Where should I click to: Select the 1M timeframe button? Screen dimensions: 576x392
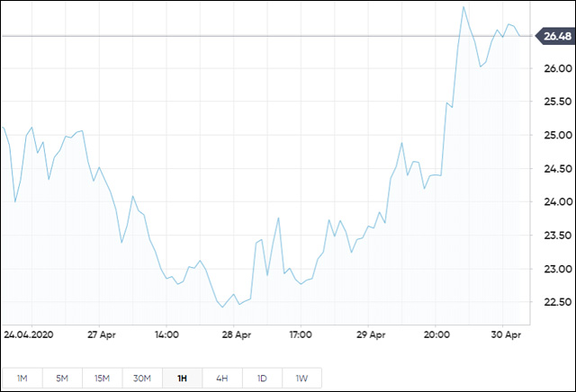coord(22,378)
